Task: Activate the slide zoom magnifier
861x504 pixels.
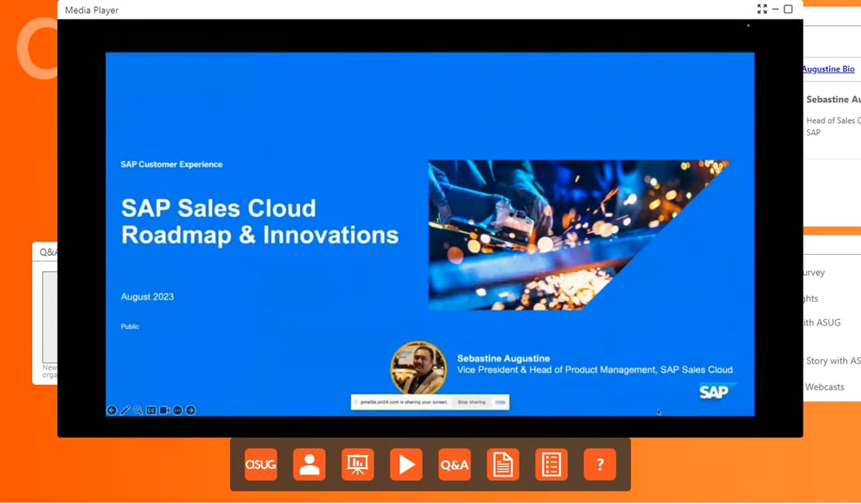Action: pos(138,410)
